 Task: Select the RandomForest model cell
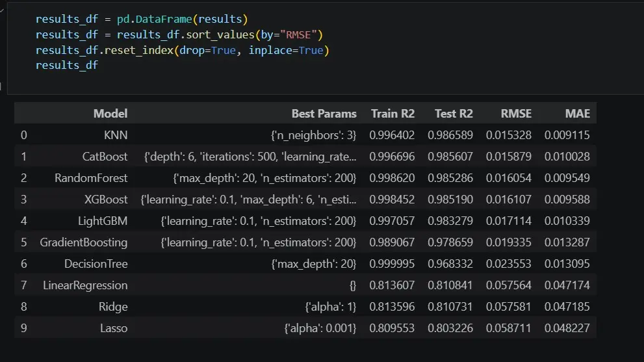(91, 178)
